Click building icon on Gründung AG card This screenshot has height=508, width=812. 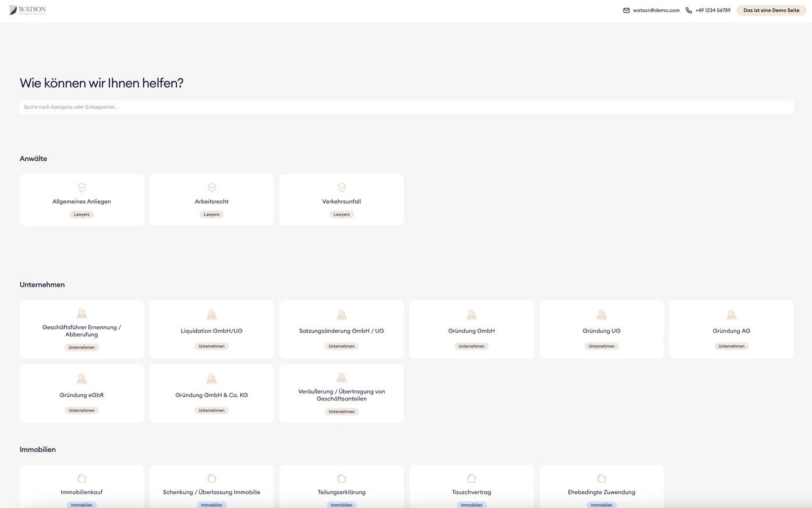pyautogui.click(x=732, y=315)
